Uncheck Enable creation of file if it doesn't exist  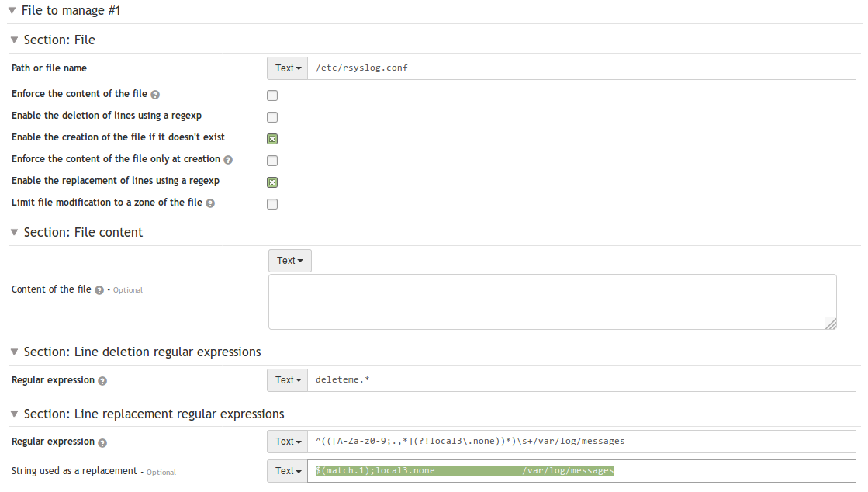272,139
